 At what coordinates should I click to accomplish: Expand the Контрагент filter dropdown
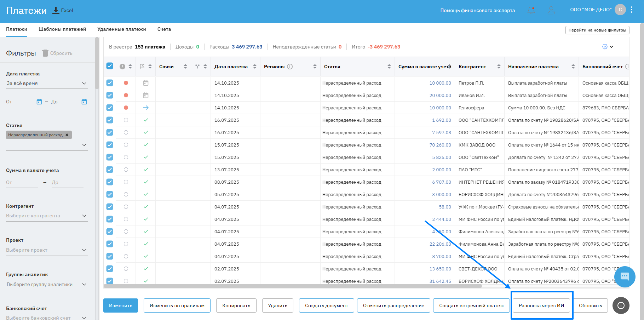pos(84,216)
